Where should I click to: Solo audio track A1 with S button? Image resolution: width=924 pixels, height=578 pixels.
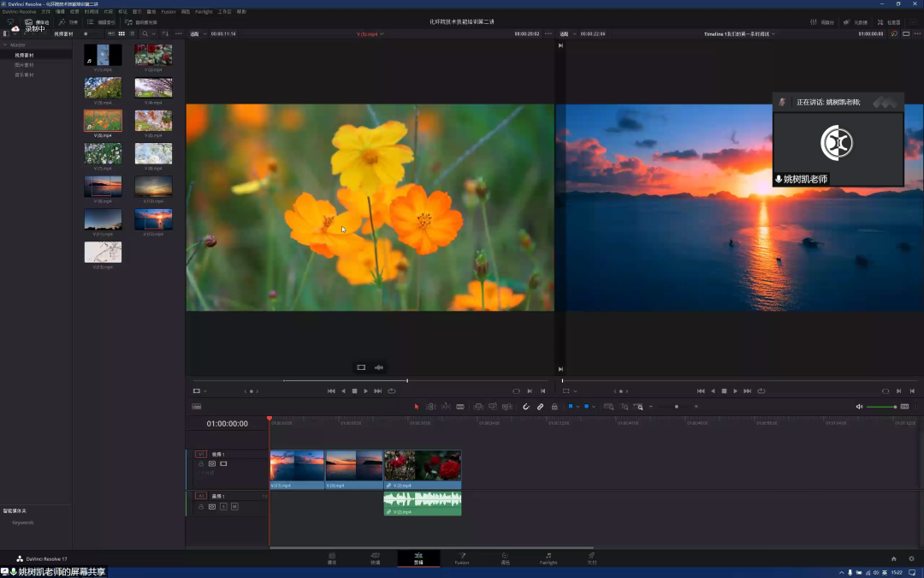(223, 507)
